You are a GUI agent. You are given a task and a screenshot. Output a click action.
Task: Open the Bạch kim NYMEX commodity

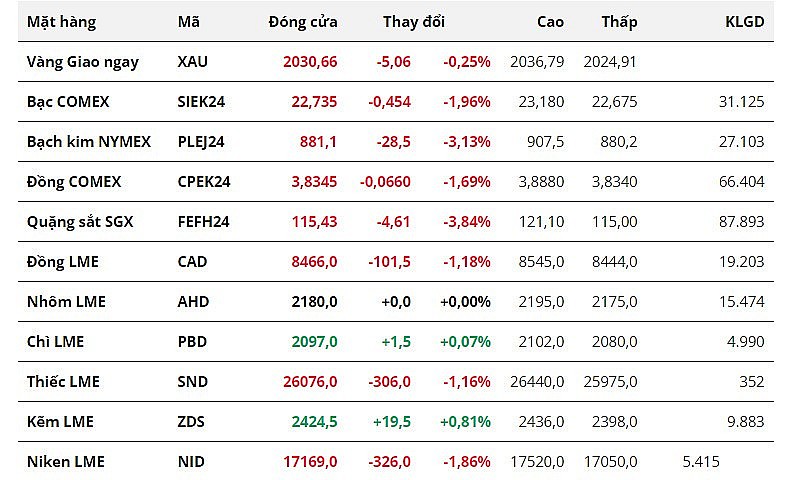tap(88, 141)
